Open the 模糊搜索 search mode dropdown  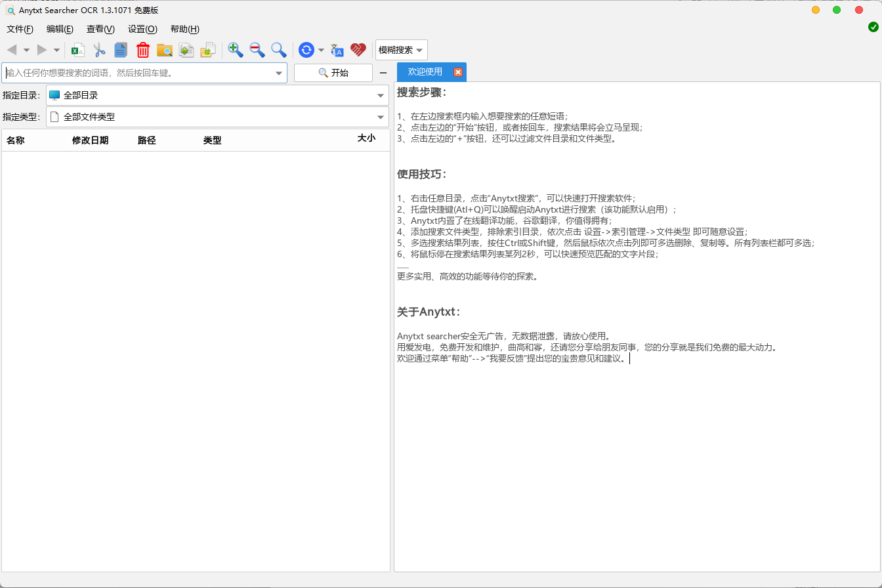pyautogui.click(x=401, y=50)
